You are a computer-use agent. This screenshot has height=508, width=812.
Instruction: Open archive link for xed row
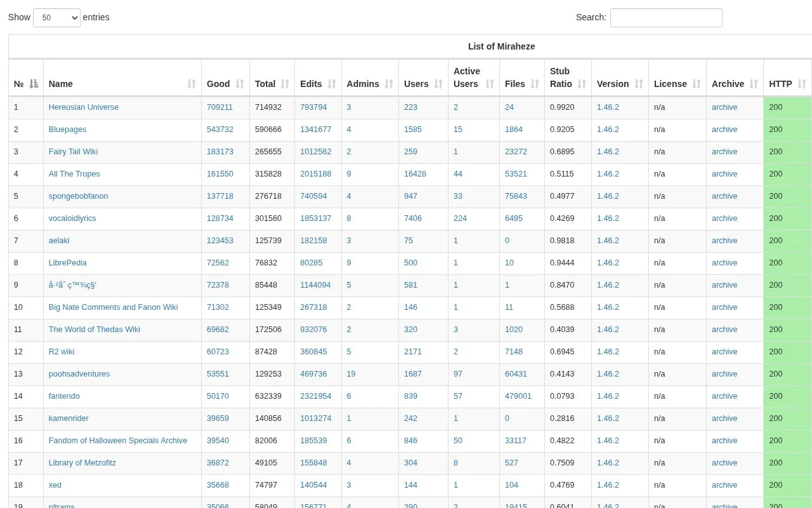pyautogui.click(x=724, y=485)
